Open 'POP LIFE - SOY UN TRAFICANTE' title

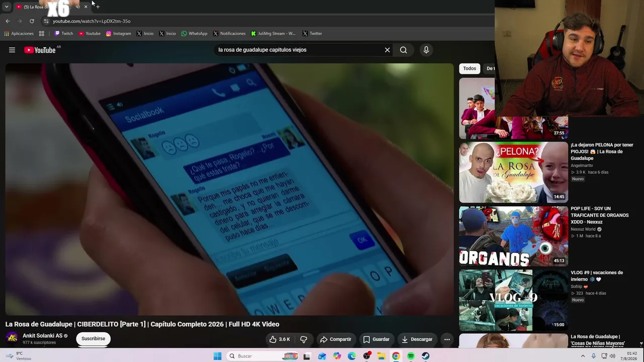[x=599, y=215]
